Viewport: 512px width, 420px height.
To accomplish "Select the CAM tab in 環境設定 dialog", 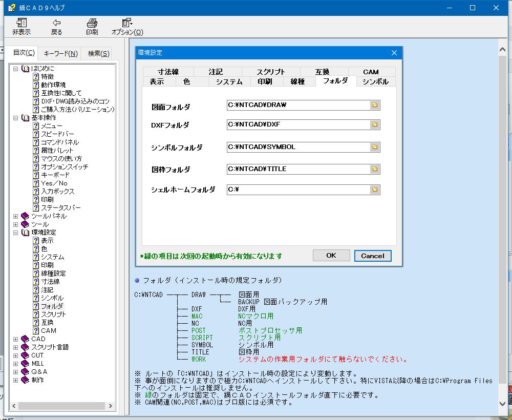I will click(x=371, y=72).
